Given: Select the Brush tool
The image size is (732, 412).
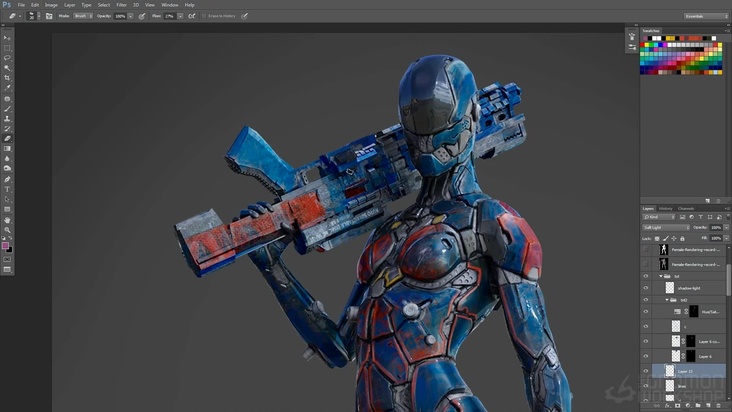Looking at the screenshot, I should tap(7, 109).
